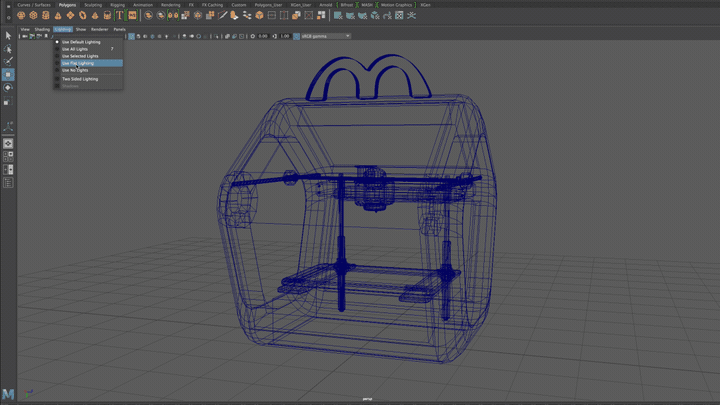720x405 pixels.
Task: Click the gamma value field 1.00
Action: tap(285, 36)
